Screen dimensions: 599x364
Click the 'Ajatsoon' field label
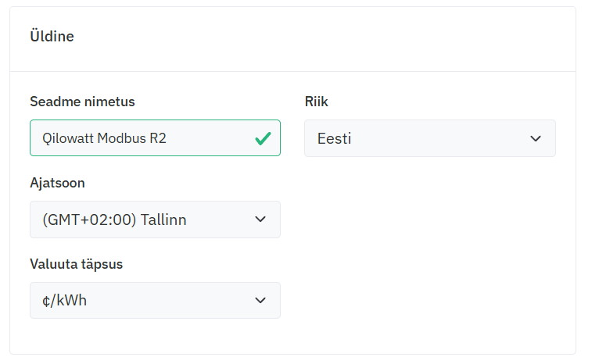[57, 183]
